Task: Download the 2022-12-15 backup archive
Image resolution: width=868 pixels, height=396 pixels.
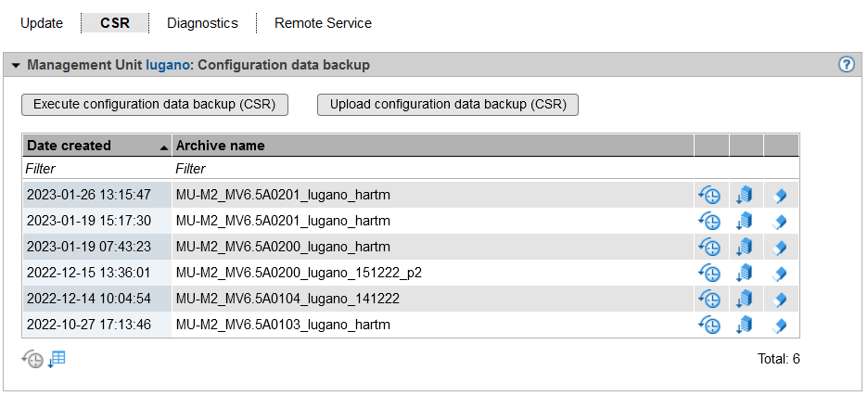Action: point(745,273)
